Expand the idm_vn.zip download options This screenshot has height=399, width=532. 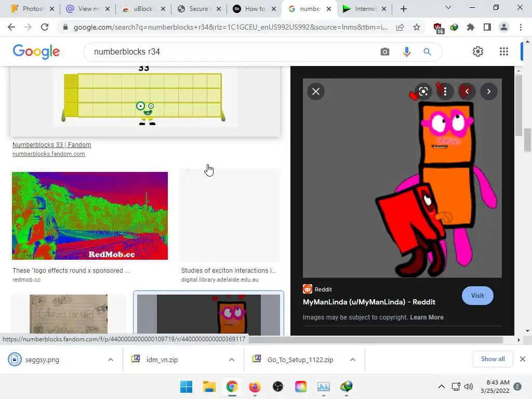(x=232, y=360)
